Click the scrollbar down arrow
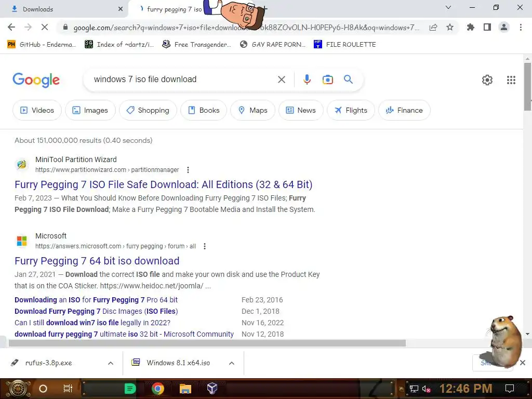532x399 pixels. (x=527, y=334)
